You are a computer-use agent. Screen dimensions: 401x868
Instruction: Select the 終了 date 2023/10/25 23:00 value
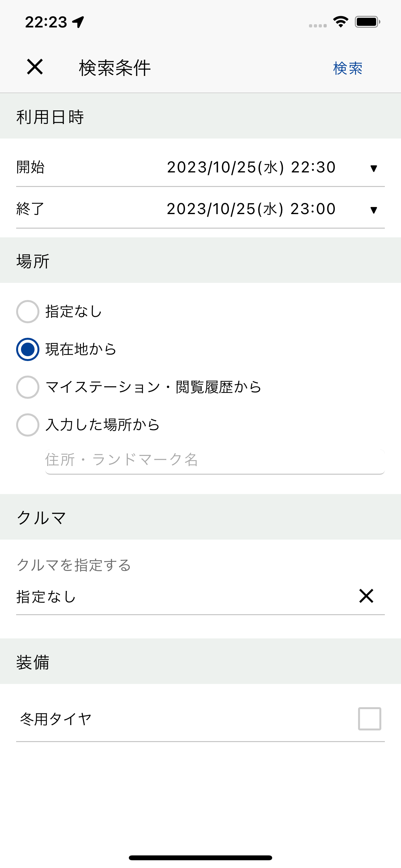click(x=251, y=209)
